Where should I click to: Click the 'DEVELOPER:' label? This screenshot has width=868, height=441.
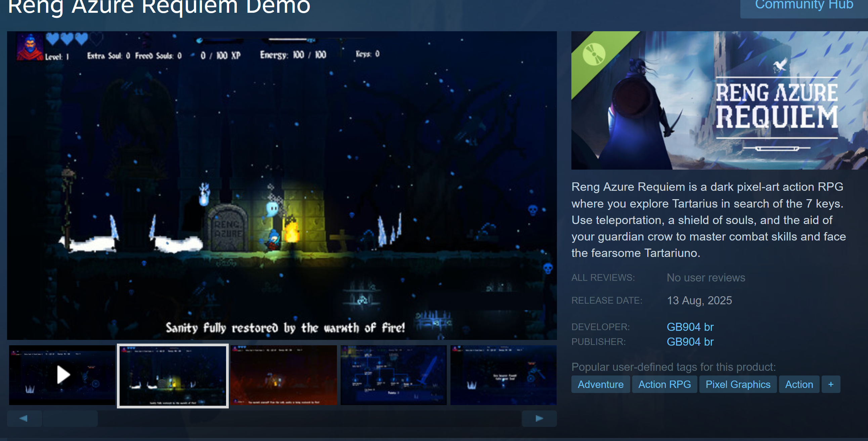click(601, 327)
